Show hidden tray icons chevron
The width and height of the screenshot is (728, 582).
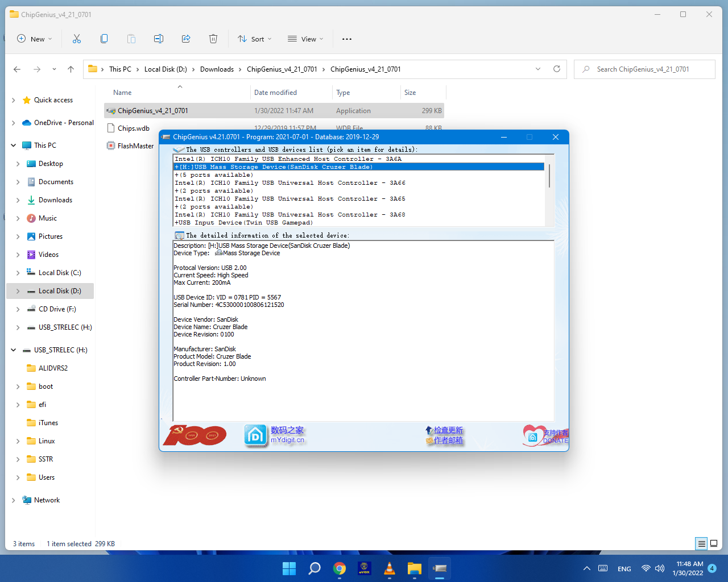587,568
